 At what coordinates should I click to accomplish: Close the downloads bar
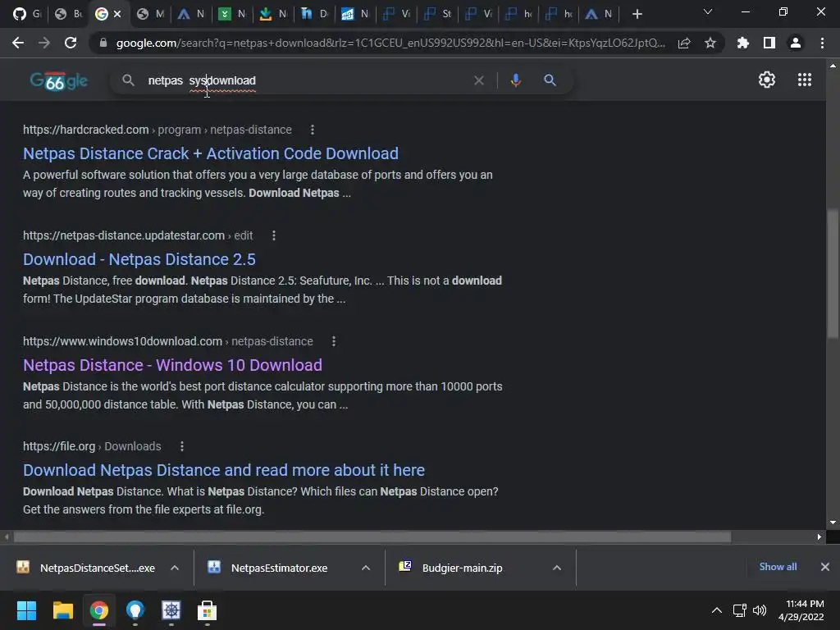click(825, 567)
